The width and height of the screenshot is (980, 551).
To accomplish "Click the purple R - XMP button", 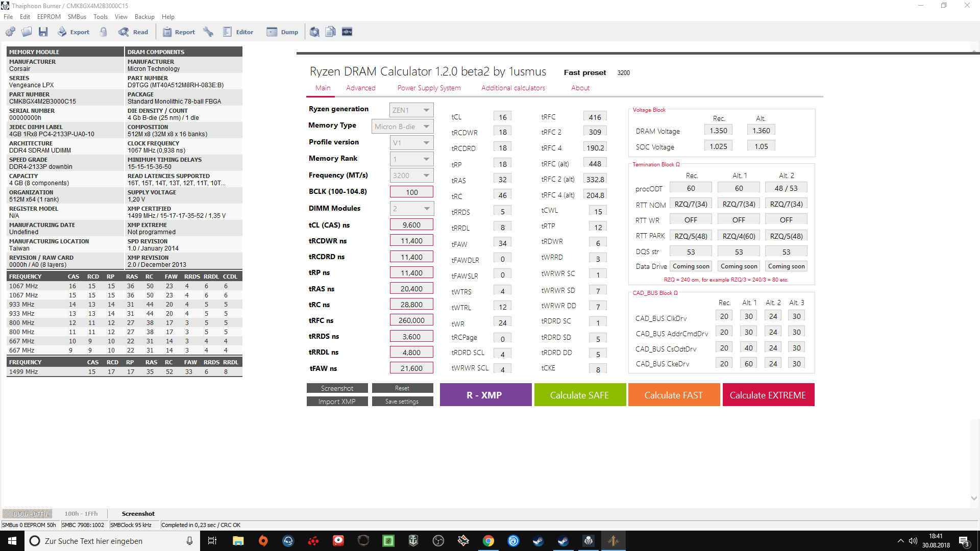I will click(x=485, y=395).
